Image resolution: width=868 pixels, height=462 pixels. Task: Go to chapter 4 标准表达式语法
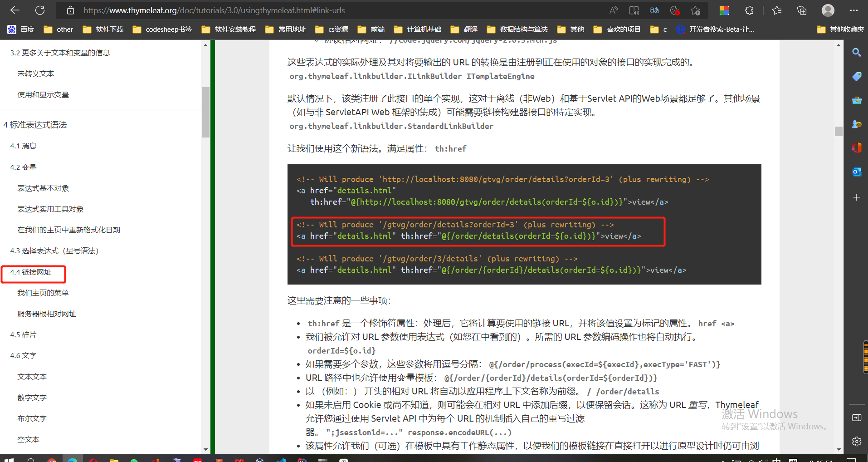(x=35, y=125)
